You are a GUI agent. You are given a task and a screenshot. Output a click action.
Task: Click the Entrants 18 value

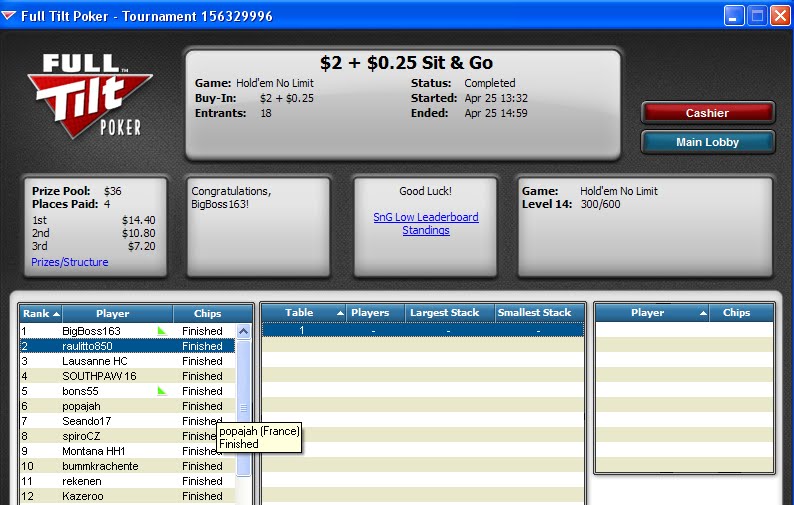point(266,113)
